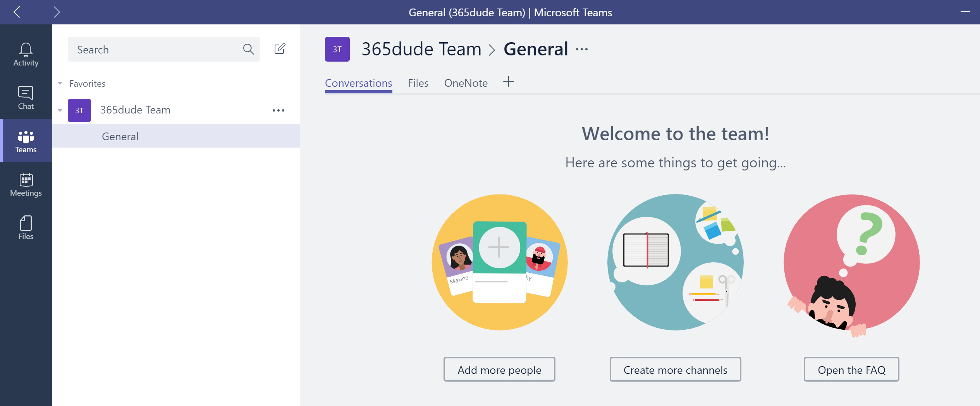This screenshot has height=406, width=980.
Task: Collapse the 365dude Team channel list
Action: 60,110
